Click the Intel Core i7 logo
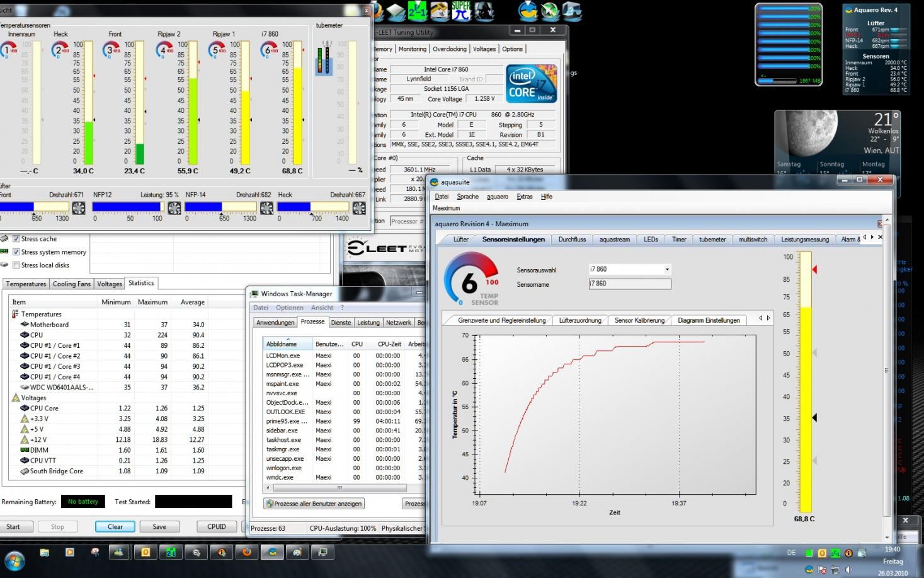924x578 pixels. (531, 84)
